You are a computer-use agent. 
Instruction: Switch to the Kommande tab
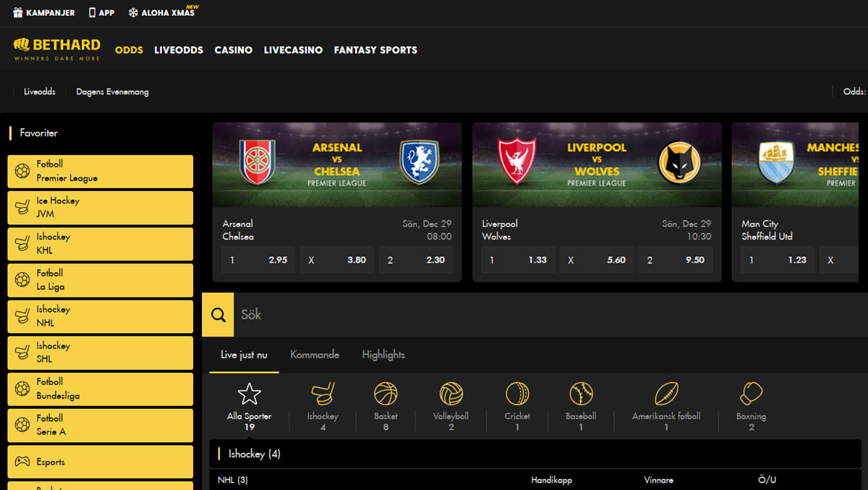(x=315, y=355)
